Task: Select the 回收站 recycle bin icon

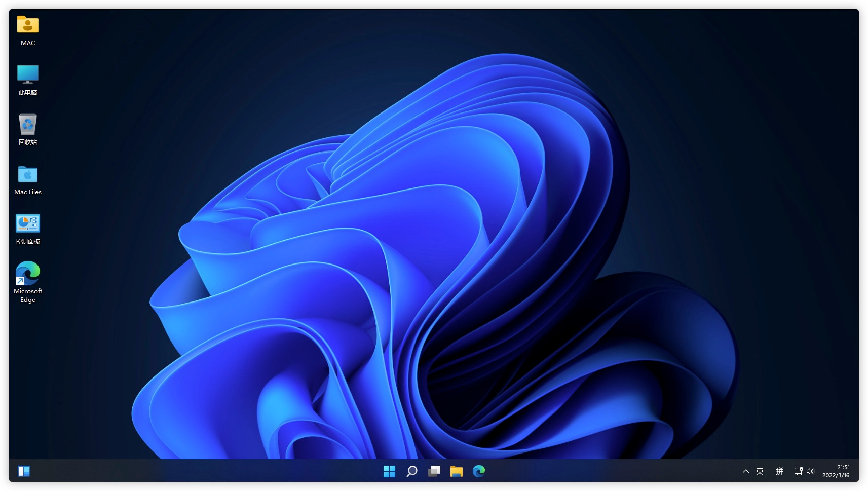Action: 28,124
